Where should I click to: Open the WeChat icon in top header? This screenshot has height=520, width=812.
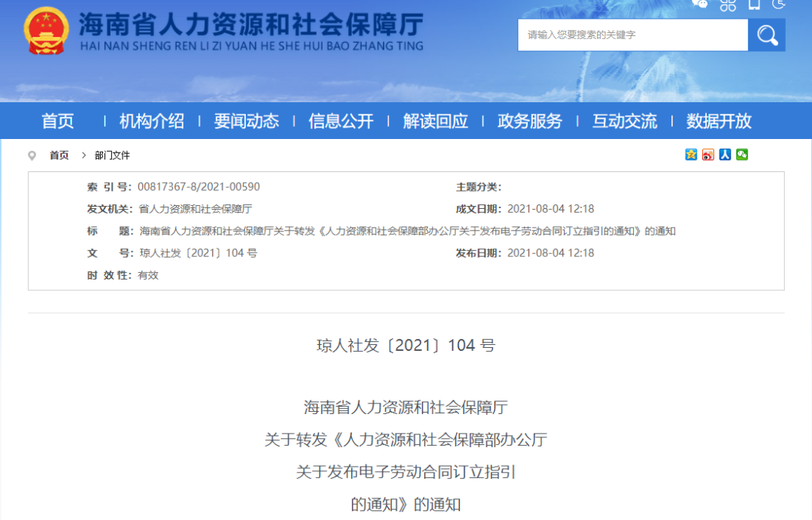click(x=700, y=4)
